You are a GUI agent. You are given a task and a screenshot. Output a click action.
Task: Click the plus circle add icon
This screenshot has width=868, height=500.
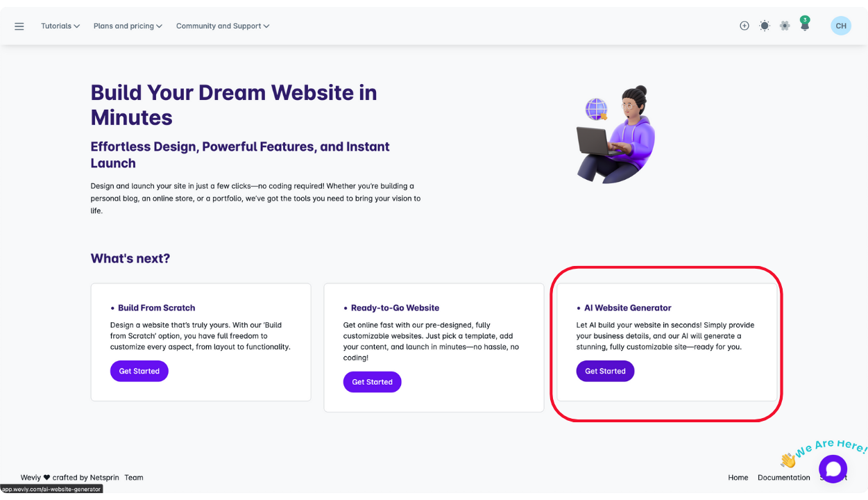[x=744, y=26]
